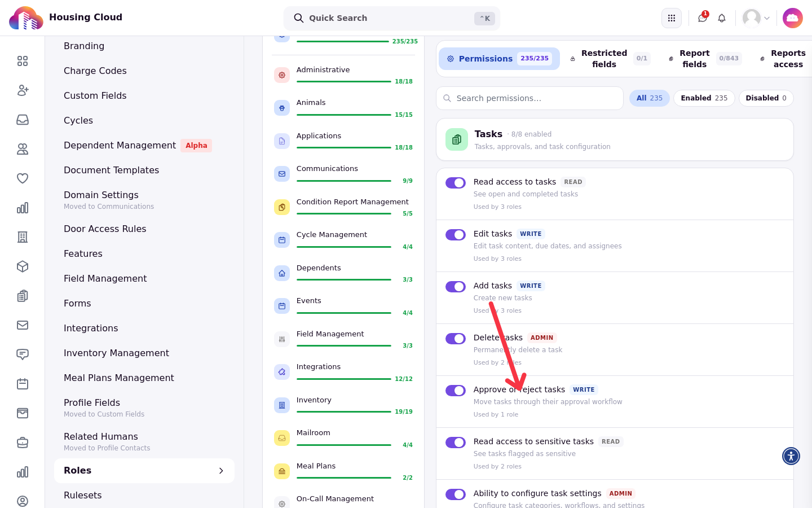Toggle the Approve or reject tasks permission
The width and height of the screenshot is (812, 508).
coord(456,391)
